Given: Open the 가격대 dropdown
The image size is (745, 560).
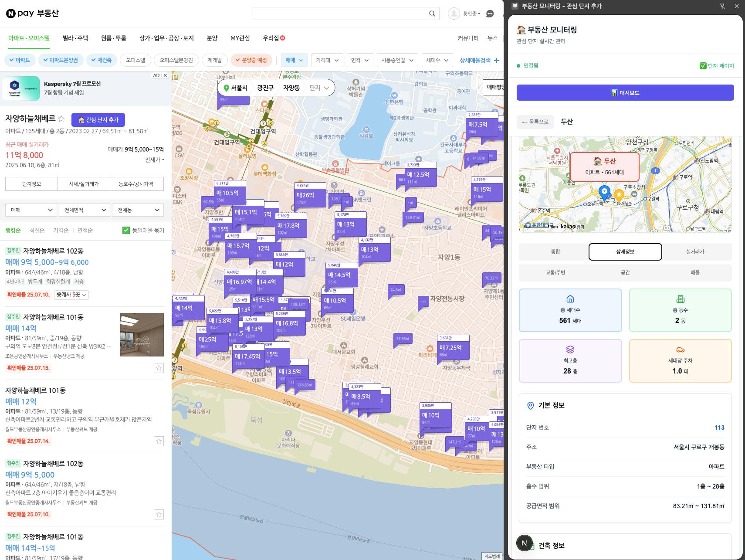Looking at the screenshot, I should [327, 60].
